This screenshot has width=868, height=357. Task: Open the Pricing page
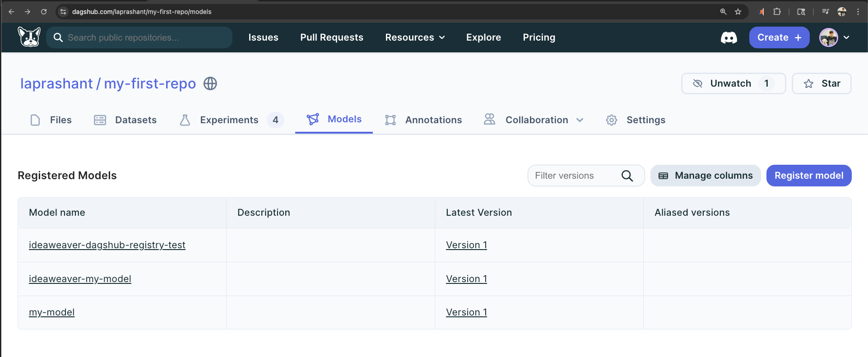(539, 37)
